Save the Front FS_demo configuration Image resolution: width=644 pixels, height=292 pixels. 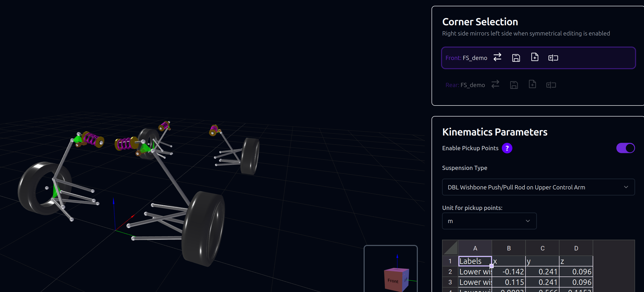pos(516,58)
